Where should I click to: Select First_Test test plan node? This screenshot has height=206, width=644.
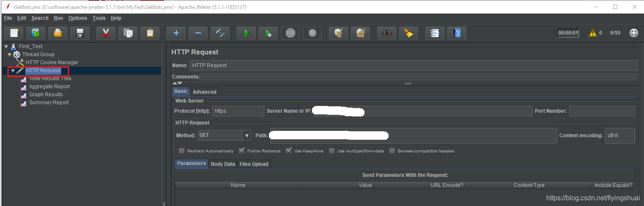(30, 46)
